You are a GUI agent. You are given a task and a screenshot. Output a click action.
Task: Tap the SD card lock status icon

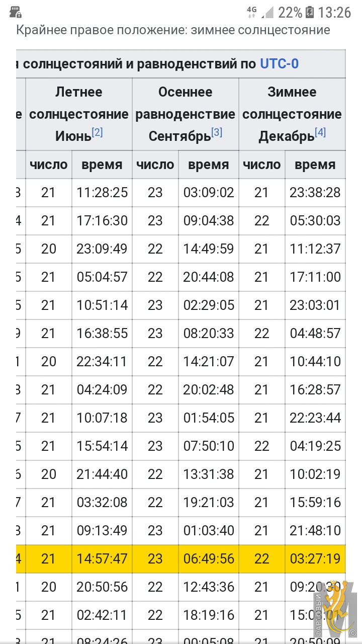(16, 12)
